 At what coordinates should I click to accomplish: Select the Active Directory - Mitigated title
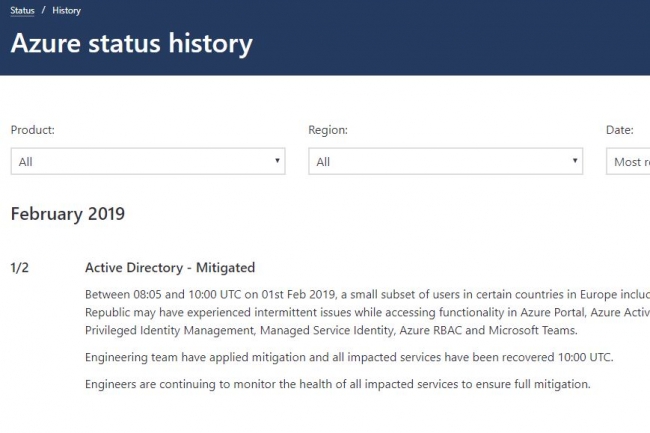point(170,268)
